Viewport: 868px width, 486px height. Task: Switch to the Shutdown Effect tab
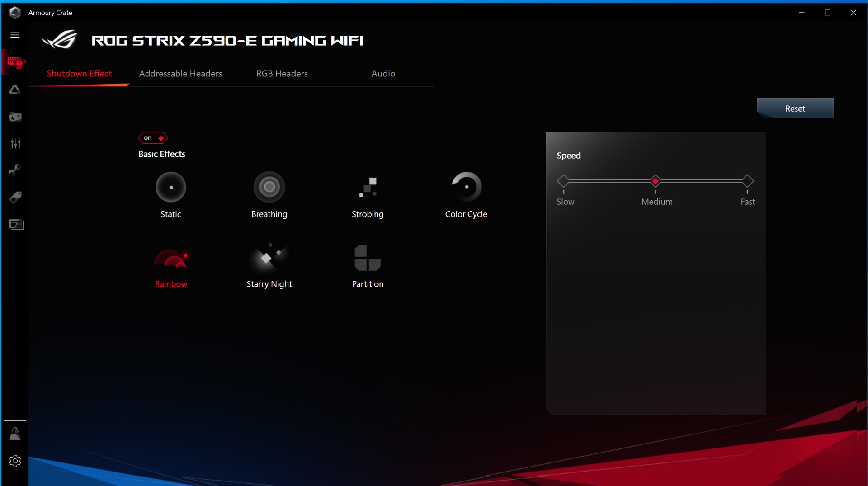[79, 73]
